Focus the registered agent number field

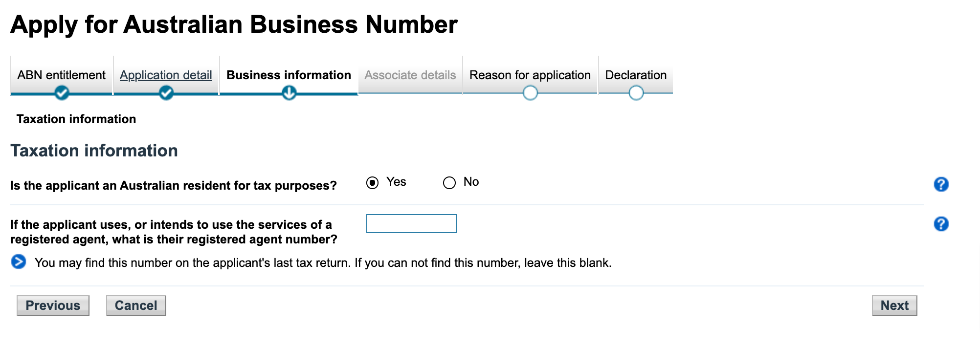coord(411,224)
